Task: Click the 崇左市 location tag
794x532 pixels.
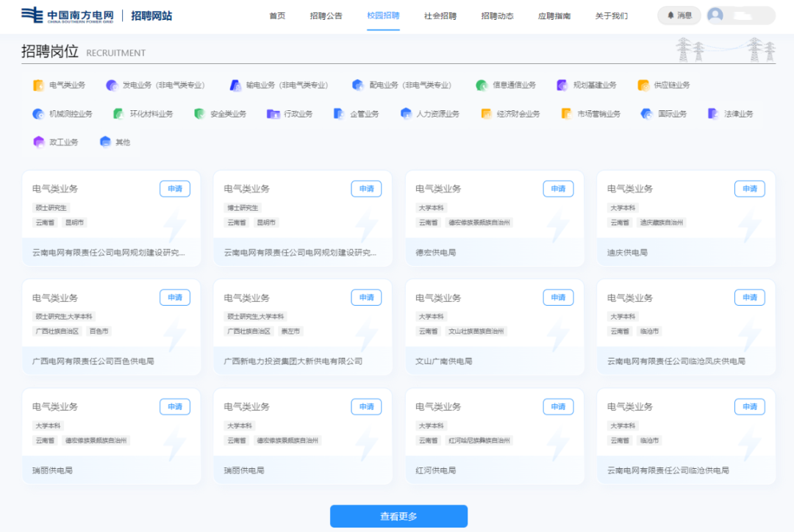Action: 290,331
